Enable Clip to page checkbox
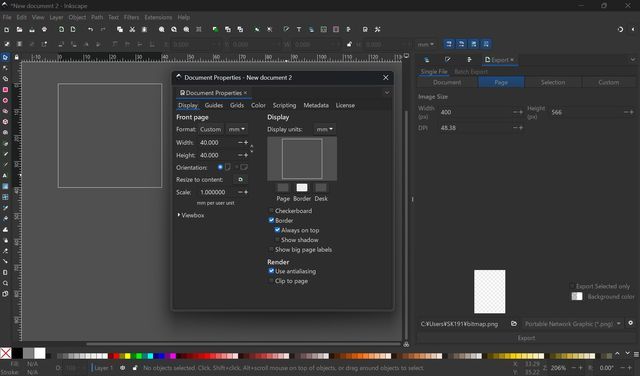640x376 pixels. tap(271, 281)
